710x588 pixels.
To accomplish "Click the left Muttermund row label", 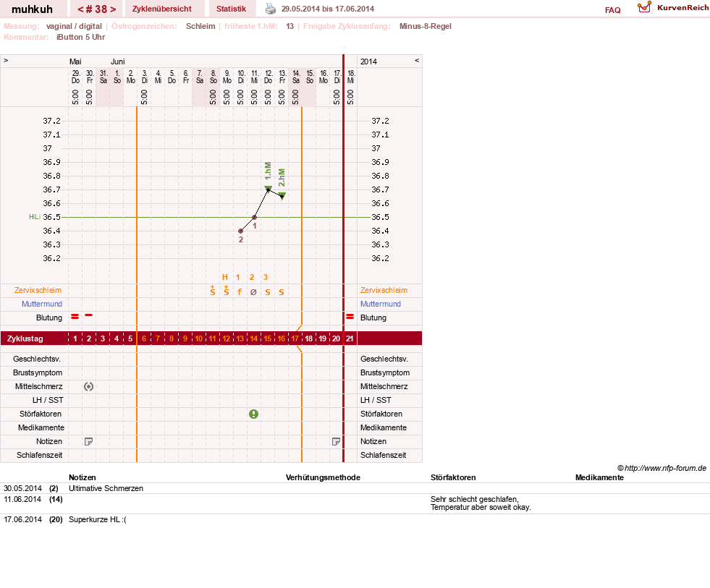I will tap(42, 304).
